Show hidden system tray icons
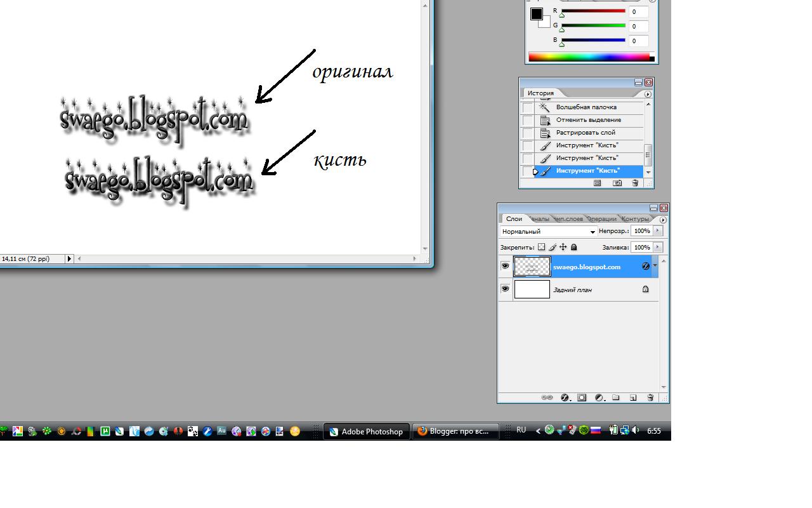This screenshot has height=508, width=812. click(x=538, y=431)
